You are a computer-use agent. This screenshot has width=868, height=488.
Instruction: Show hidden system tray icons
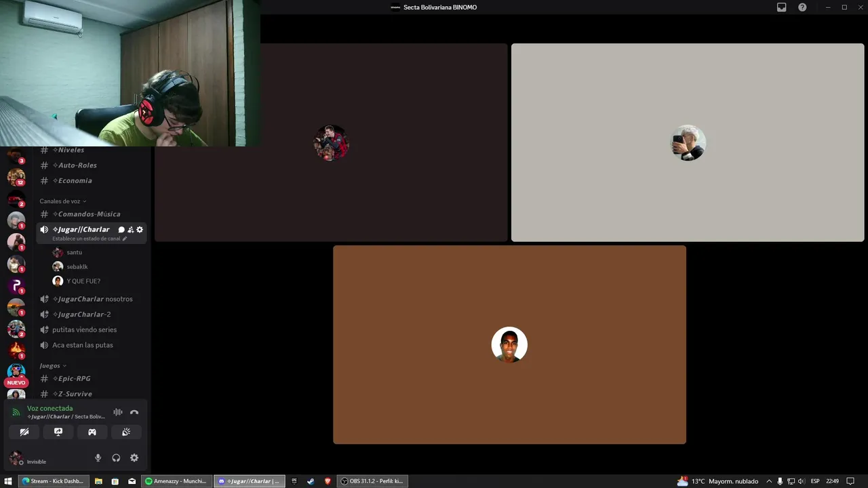pyautogui.click(x=769, y=481)
